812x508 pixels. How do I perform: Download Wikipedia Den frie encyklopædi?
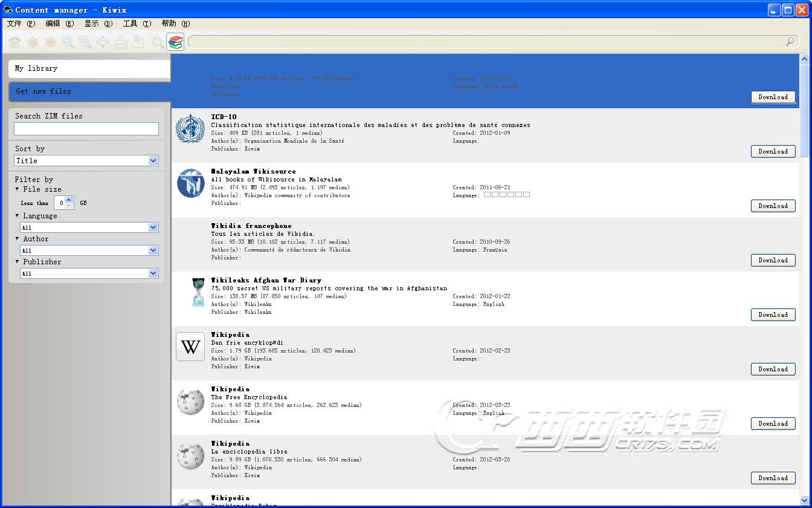coord(773,369)
